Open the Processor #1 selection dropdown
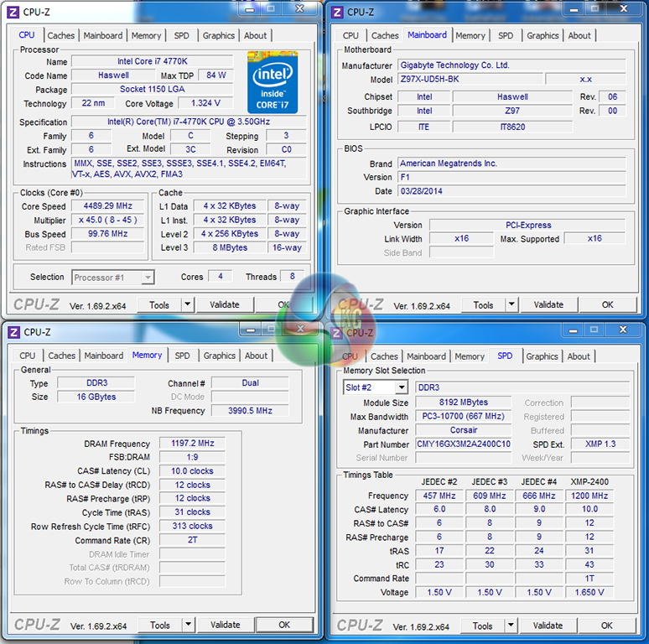 [148, 277]
